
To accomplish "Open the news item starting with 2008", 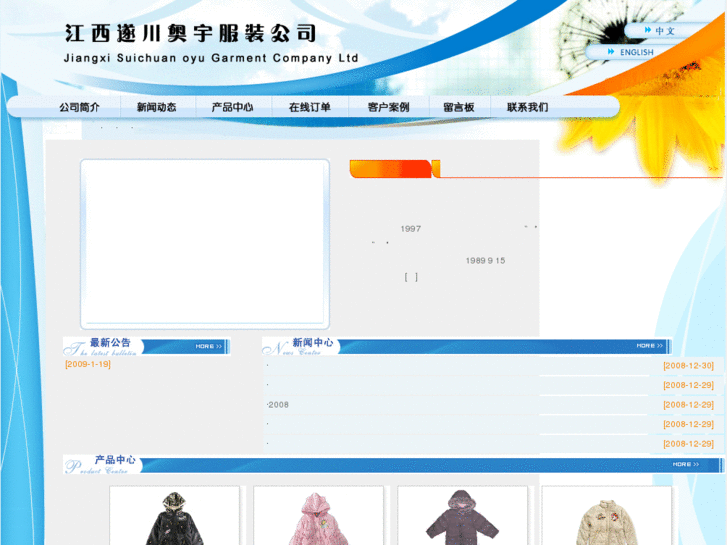I will (278, 405).
